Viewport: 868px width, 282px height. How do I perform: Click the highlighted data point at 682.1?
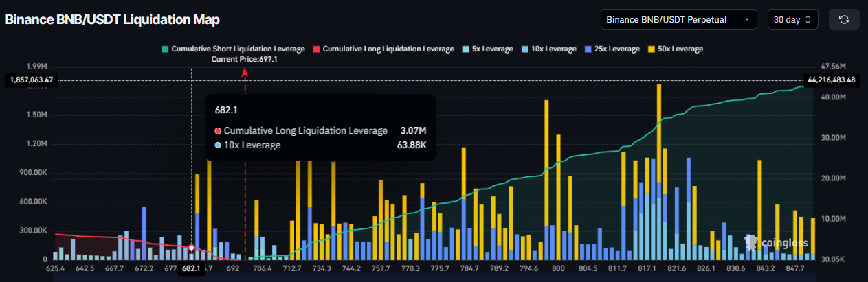[191, 248]
